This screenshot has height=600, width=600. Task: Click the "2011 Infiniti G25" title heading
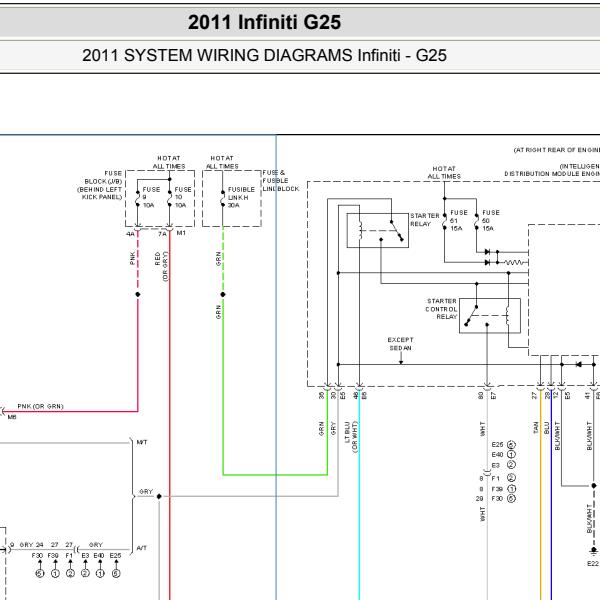coord(264,22)
